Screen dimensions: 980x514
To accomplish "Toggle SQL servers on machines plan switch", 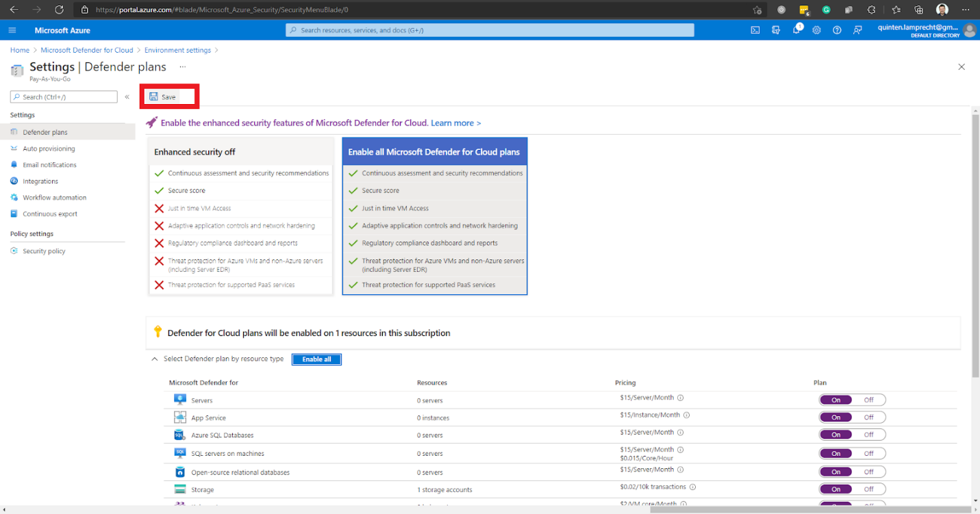I will [852, 453].
